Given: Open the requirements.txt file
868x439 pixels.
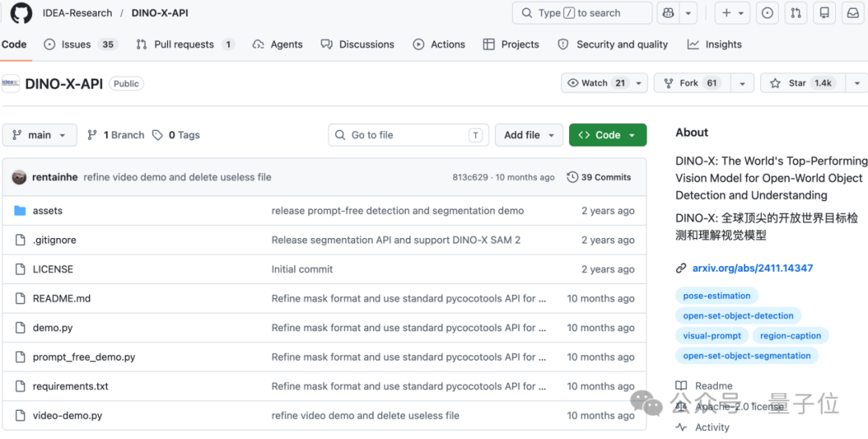Looking at the screenshot, I should coord(70,387).
